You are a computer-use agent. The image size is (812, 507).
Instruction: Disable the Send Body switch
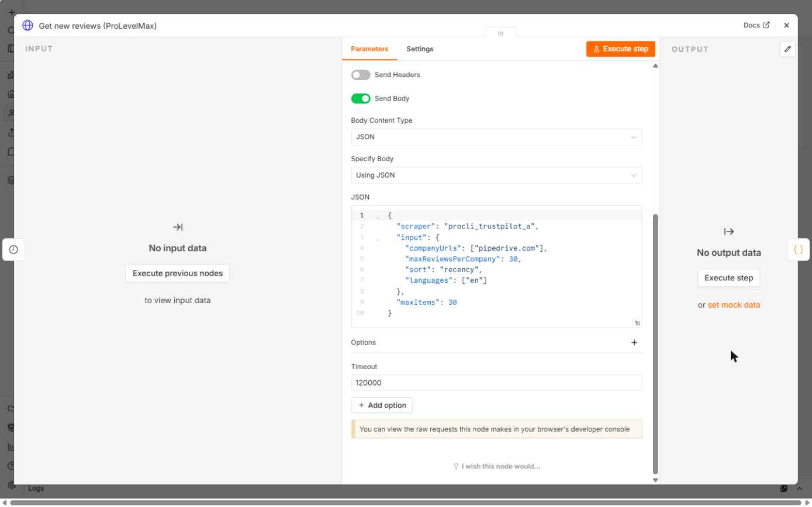coord(361,99)
